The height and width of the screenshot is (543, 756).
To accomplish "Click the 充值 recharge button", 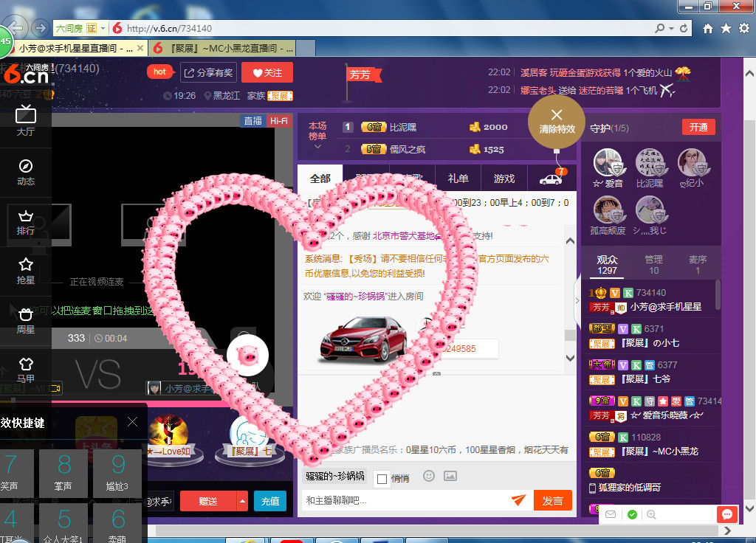I will pyautogui.click(x=270, y=501).
